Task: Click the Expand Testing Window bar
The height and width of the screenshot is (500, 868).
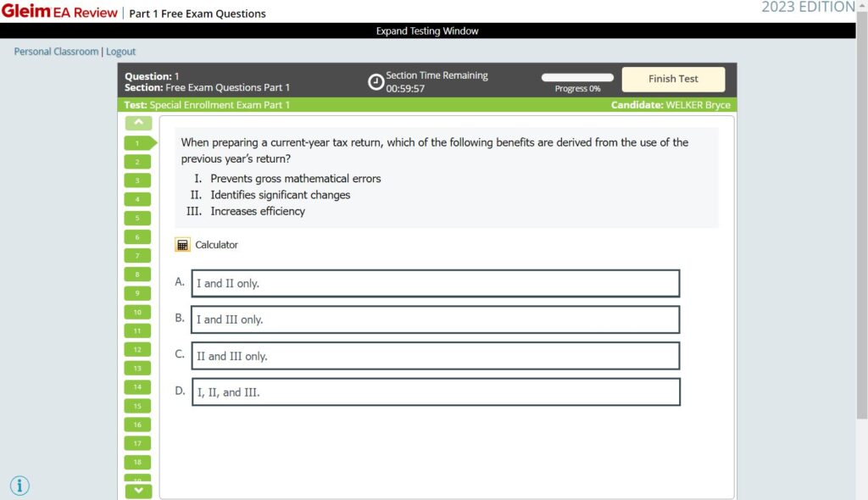Action: click(427, 30)
